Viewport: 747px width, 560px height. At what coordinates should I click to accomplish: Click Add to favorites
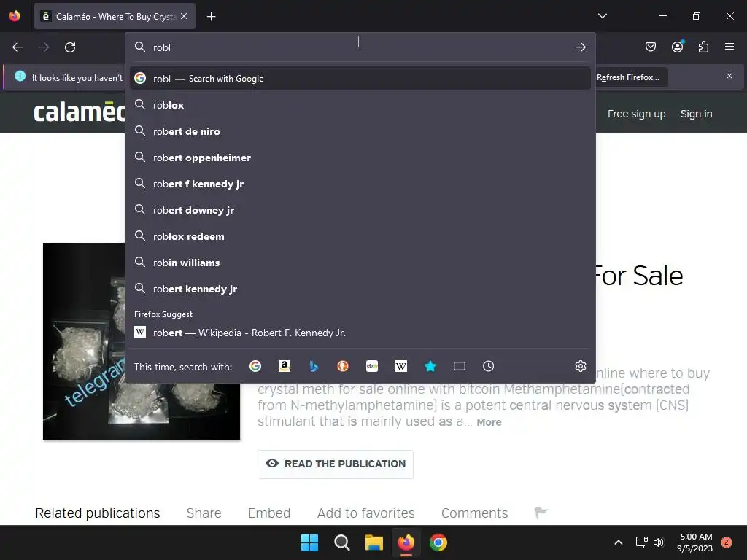366,513
